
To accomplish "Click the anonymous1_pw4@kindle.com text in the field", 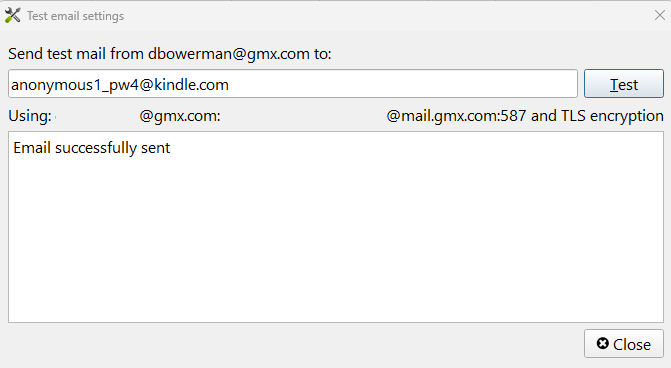I will (120, 85).
